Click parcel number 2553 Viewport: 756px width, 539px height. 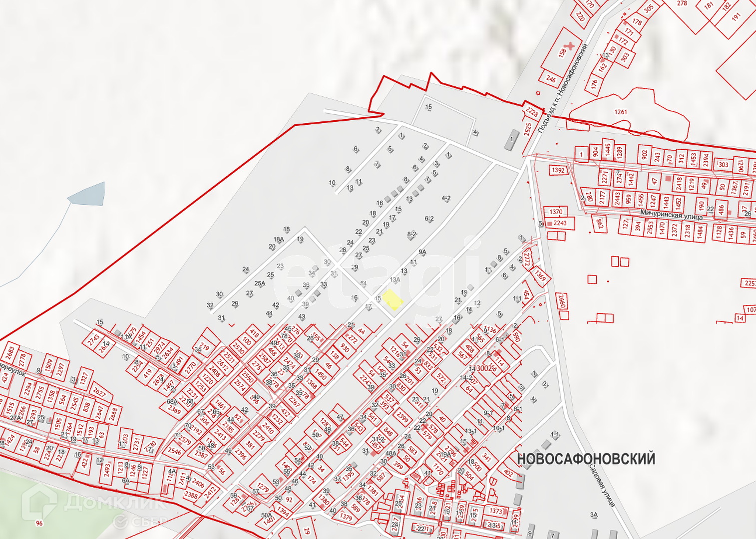pos(650,228)
